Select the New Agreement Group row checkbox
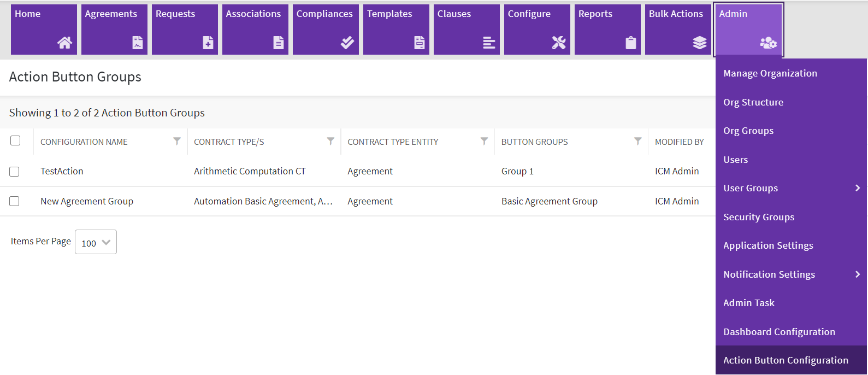This screenshot has height=375, width=868. tap(14, 201)
